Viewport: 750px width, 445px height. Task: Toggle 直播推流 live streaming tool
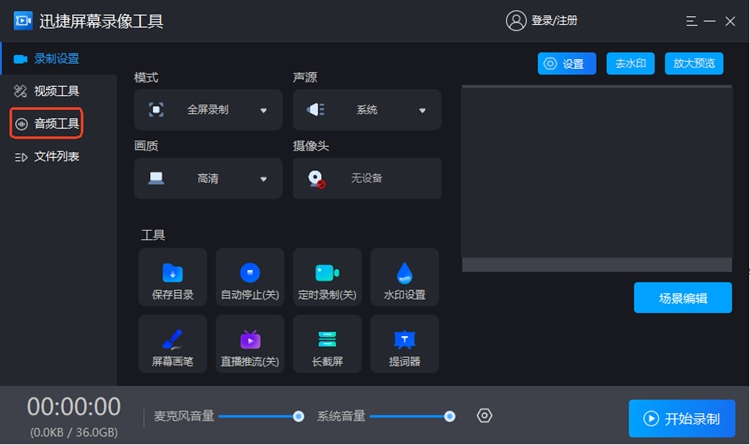point(250,344)
